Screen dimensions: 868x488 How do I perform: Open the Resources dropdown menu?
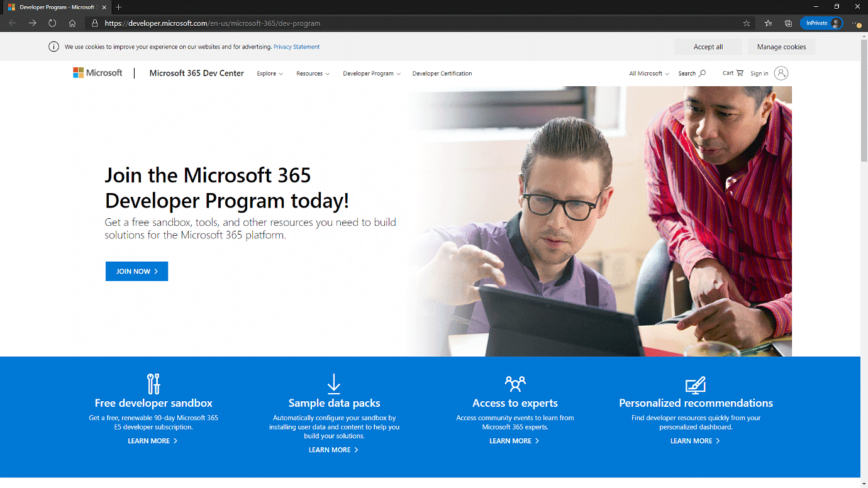point(313,73)
